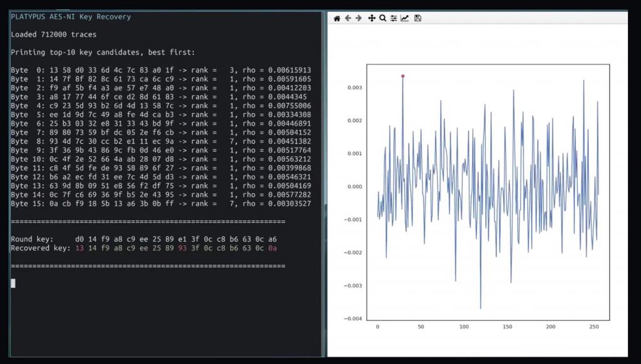This screenshot has width=641, height=364.
Task: Click the Byte 3 row with rho 0.0044345
Action: pyautogui.click(x=158, y=97)
